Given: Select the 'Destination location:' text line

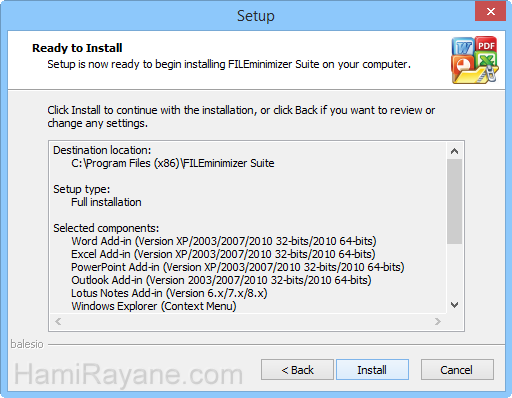Looking at the screenshot, I should 102,150.
